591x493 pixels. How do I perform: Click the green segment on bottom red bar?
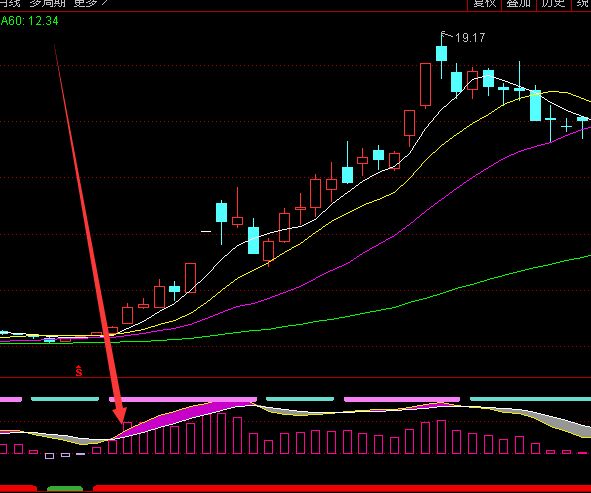tap(65, 489)
